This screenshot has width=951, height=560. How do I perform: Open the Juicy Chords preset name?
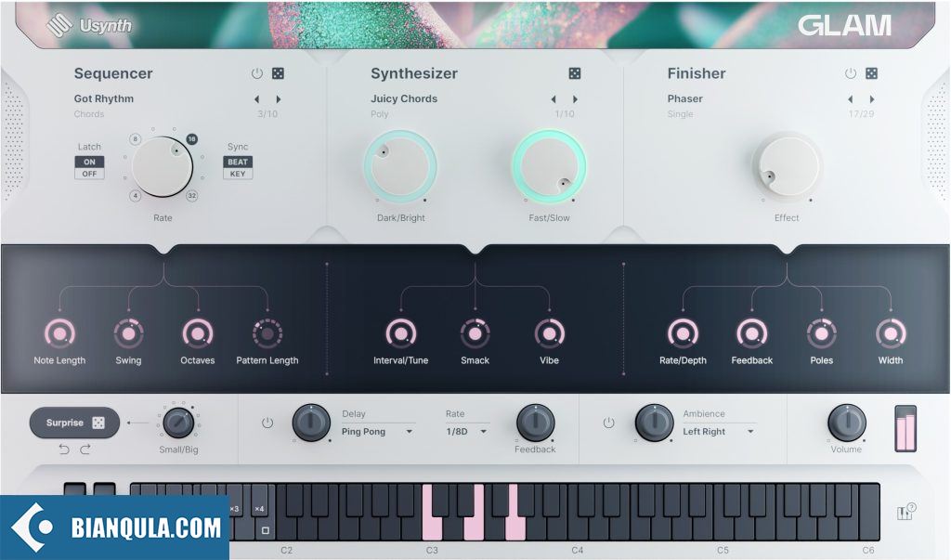tap(404, 98)
